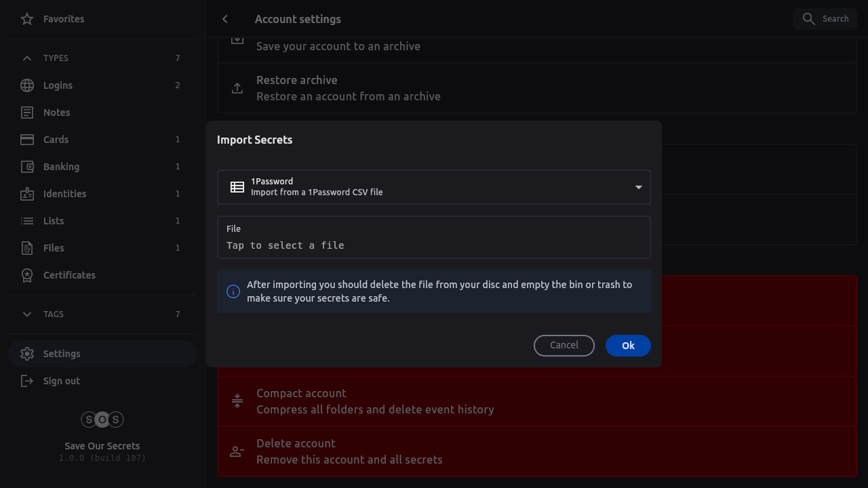Click the Files attachment icon
The height and width of the screenshot is (488, 868).
(x=27, y=248)
